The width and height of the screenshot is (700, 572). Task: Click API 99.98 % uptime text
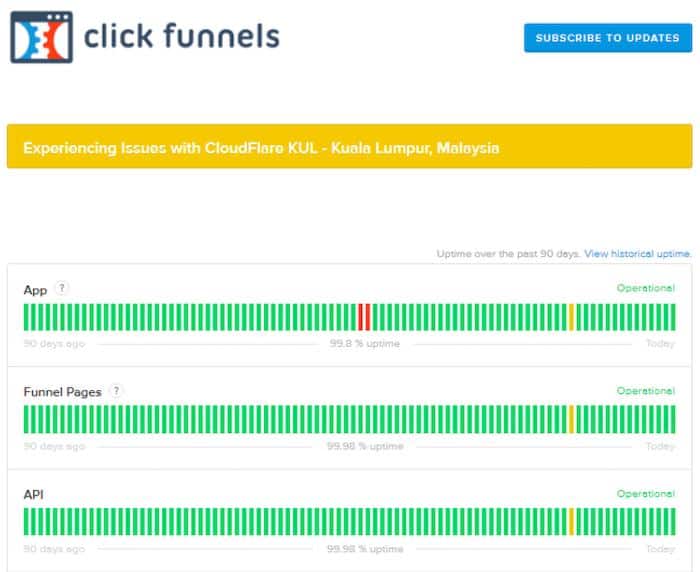365,549
